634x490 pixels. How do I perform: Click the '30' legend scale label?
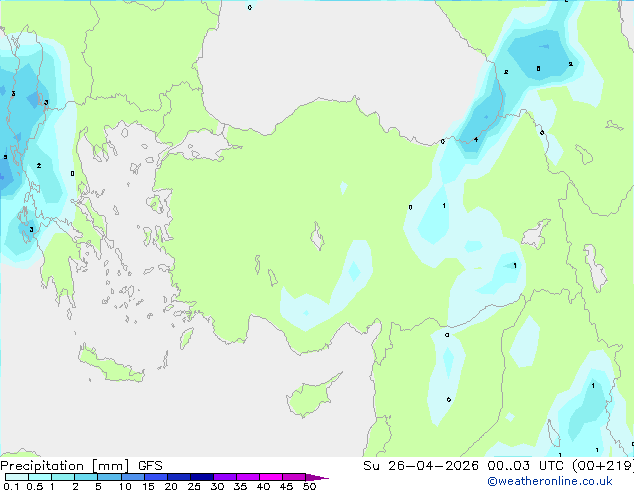[217, 486]
